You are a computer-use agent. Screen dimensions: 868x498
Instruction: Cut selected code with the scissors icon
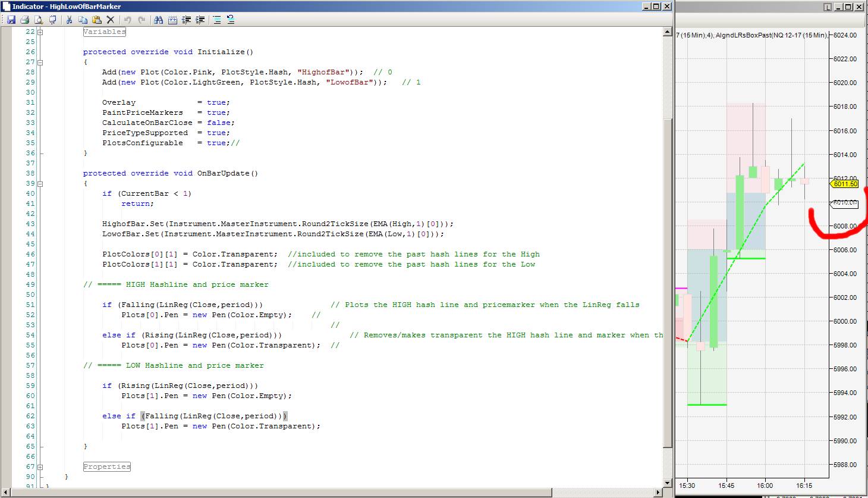[x=69, y=20]
